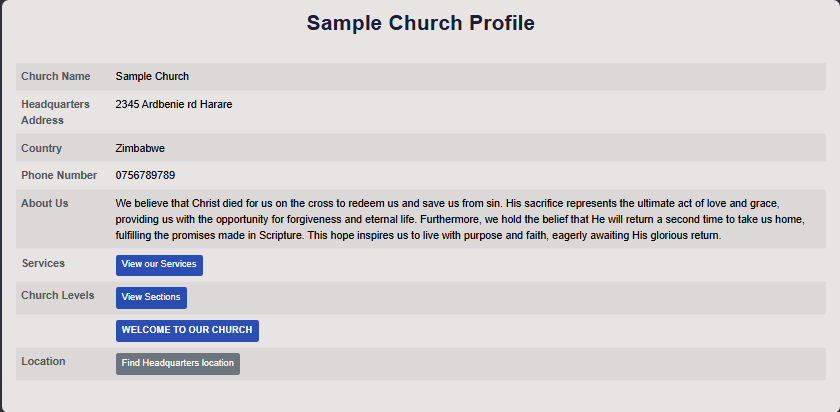Click Find Headquarters location button

pyautogui.click(x=178, y=363)
